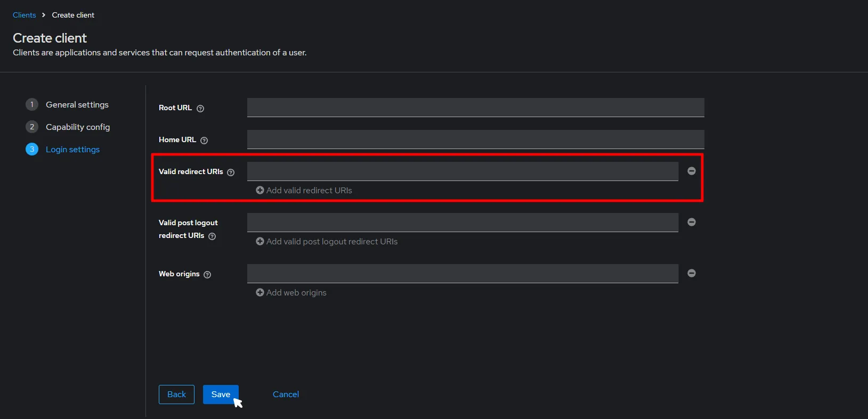Go to General settings step
The height and width of the screenshot is (419, 868).
(77, 105)
